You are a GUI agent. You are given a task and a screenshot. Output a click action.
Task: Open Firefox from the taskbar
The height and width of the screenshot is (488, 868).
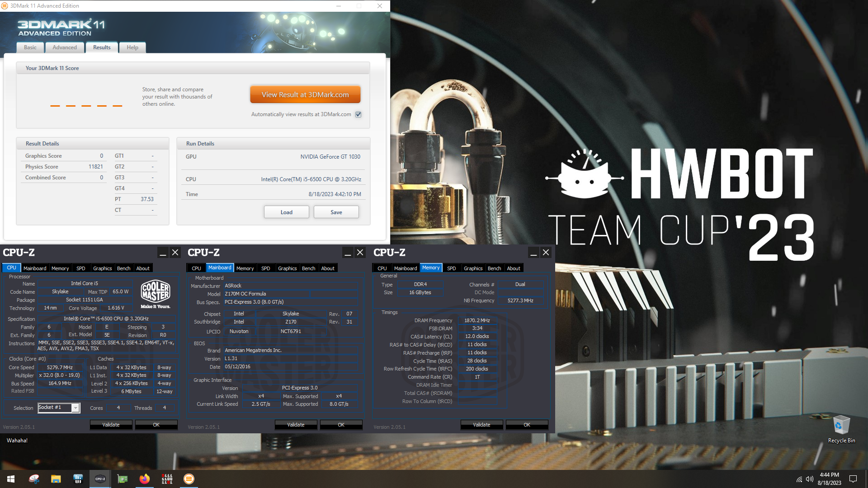(144, 479)
